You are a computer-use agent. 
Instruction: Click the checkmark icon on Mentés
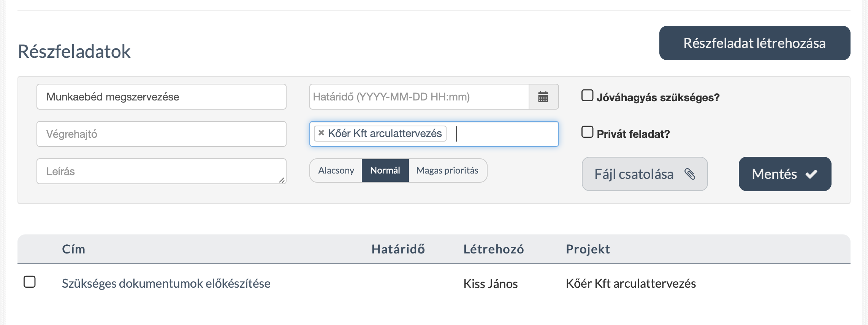click(x=810, y=174)
